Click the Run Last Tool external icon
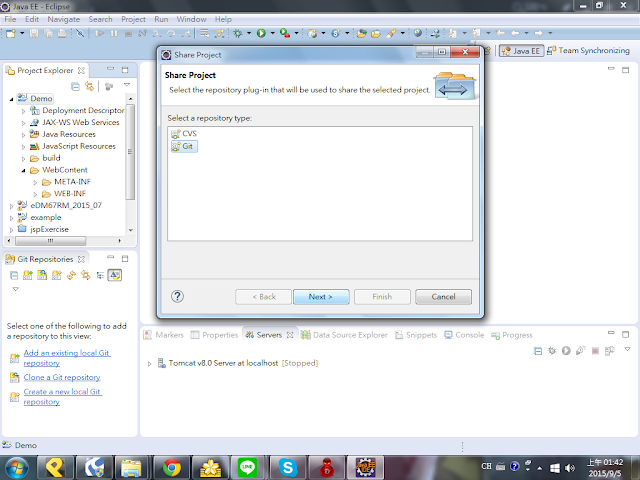The height and width of the screenshot is (480, 640). [x=285, y=33]
